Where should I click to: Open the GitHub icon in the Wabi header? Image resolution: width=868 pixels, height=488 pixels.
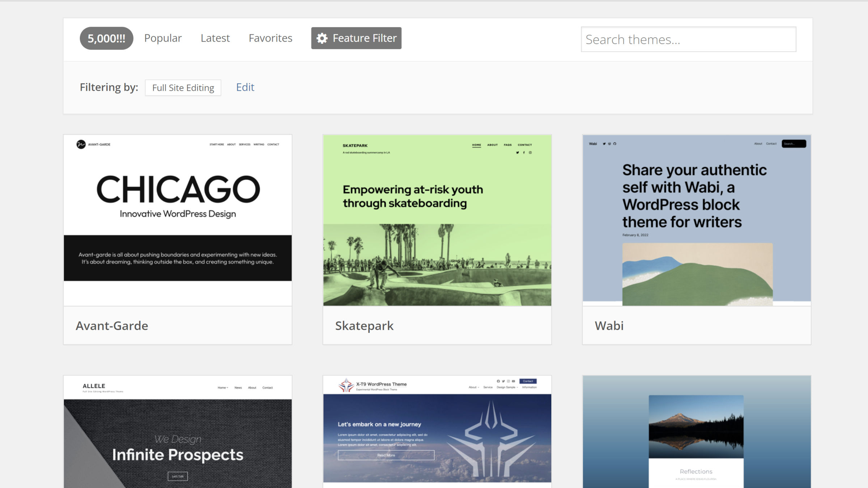[615, 144]
